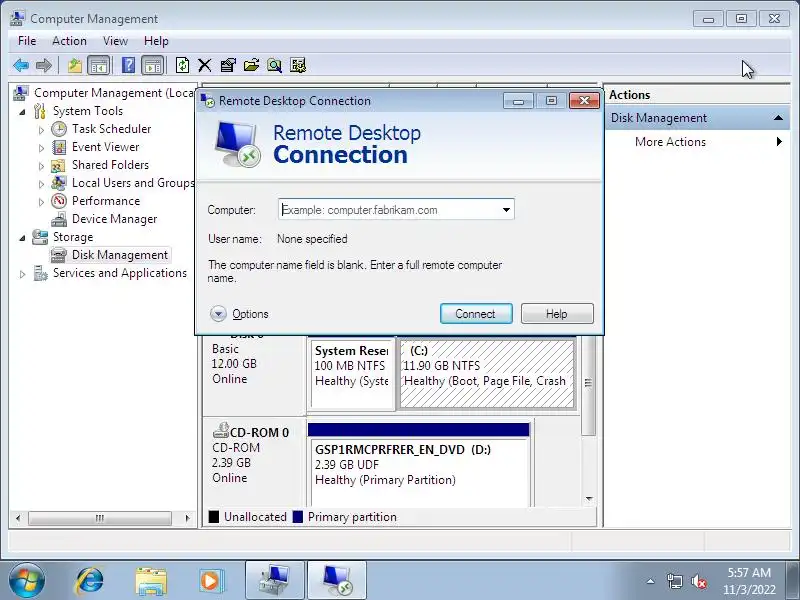
Task: Select Disk Management in the tree
Action: (x=119, y=255)
